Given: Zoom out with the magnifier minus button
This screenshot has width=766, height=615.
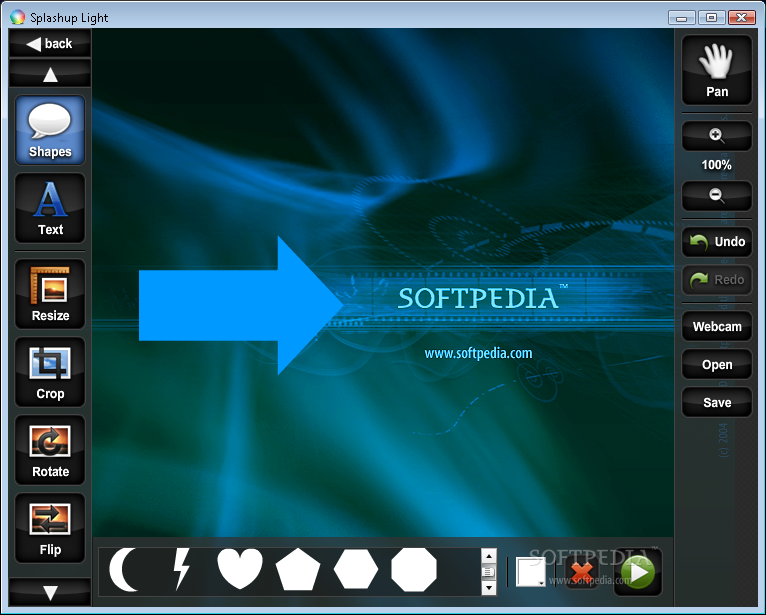Looking at the screenshot, I should (717, 195).
